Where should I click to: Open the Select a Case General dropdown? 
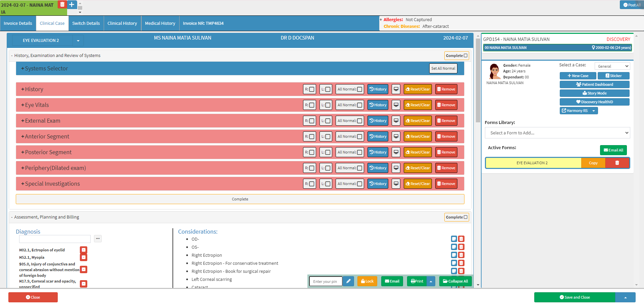point(612,66)
